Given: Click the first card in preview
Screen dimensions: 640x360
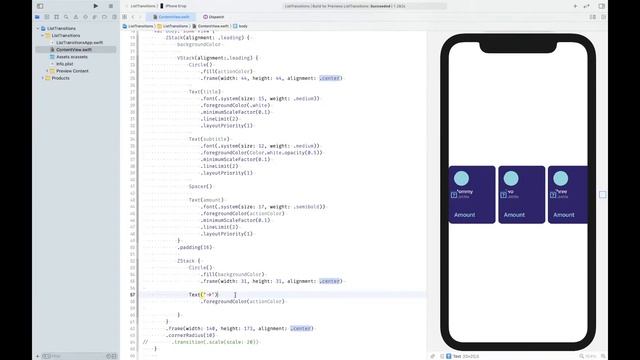Looking at the screenshot, I should click(x=472, y=195).
